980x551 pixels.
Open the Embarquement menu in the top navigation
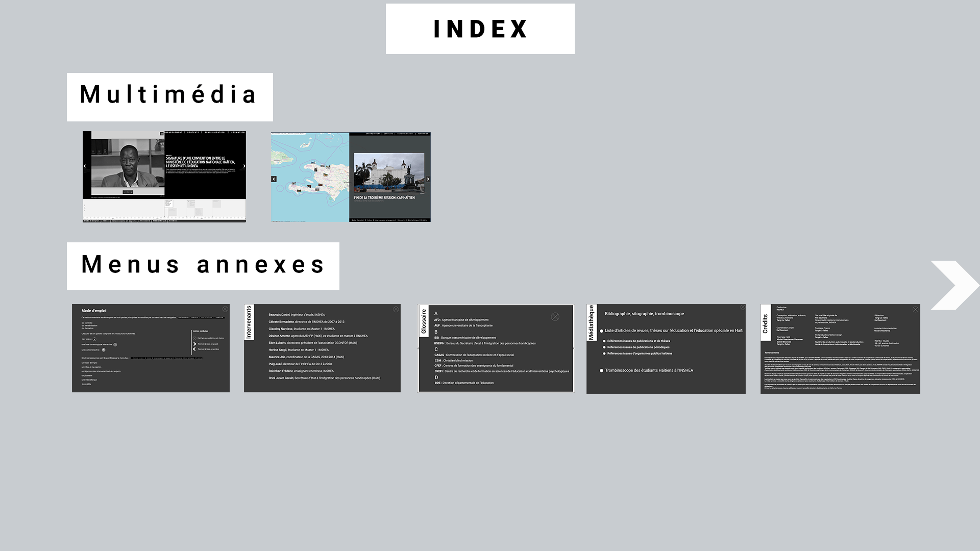pos(174,132)
